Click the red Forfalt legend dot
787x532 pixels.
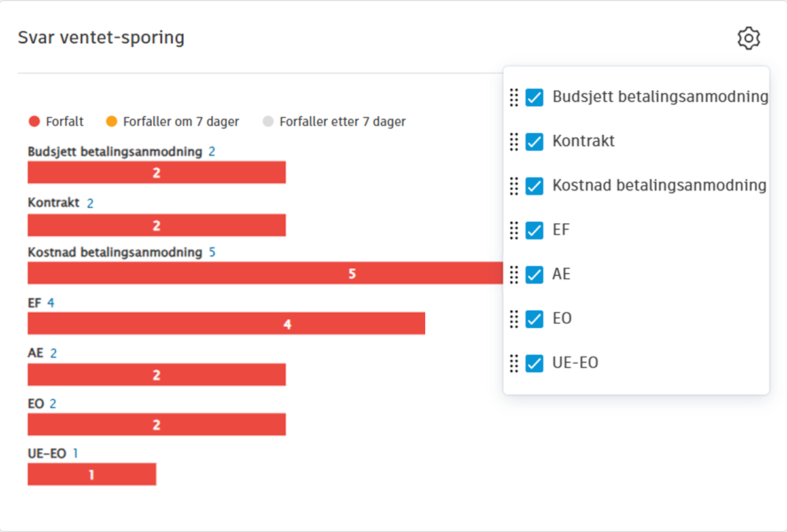coord(35,122)
